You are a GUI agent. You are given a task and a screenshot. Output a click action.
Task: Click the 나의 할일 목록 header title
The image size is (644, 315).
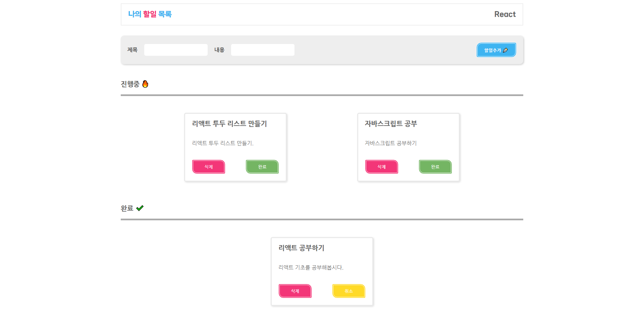(150, 14)
